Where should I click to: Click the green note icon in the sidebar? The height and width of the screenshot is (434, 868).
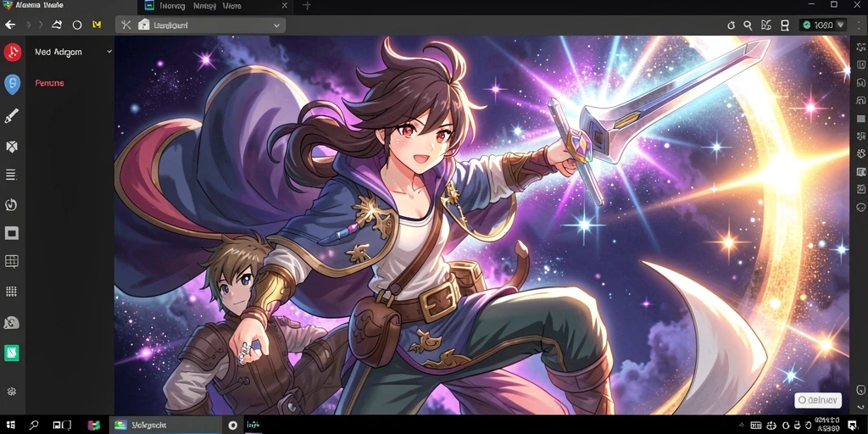(12, 353)
